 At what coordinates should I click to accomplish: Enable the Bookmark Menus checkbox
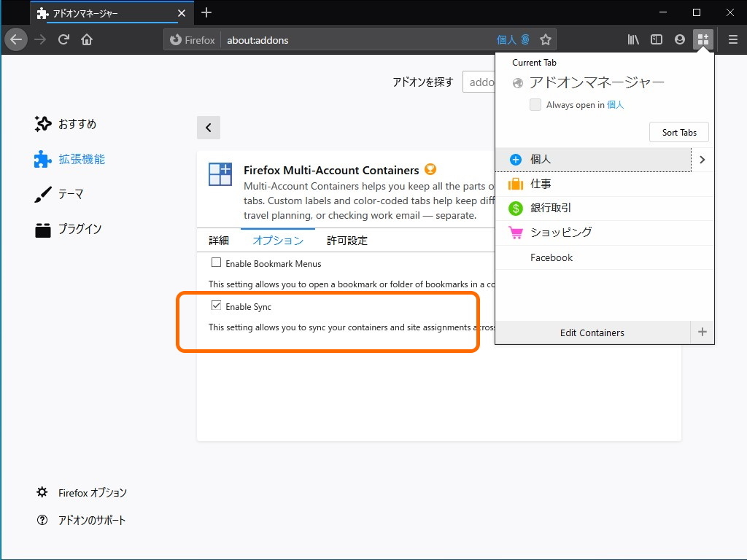[216, 262]
